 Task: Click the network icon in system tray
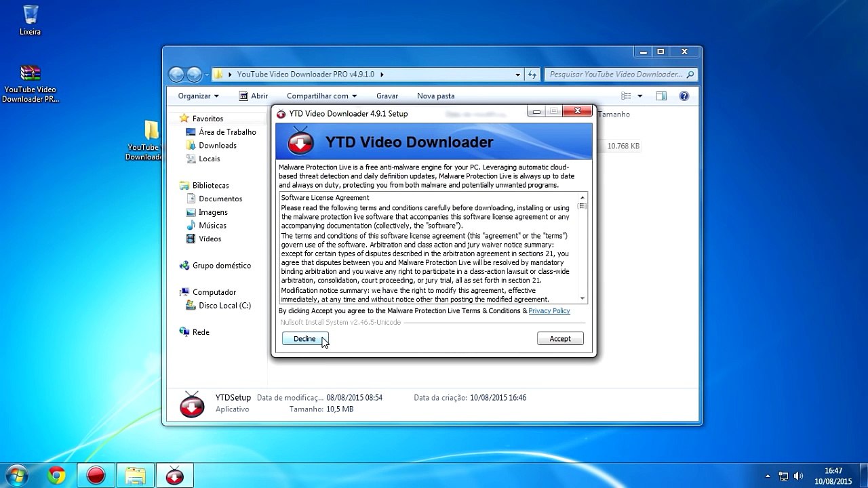tap(783, 476)
